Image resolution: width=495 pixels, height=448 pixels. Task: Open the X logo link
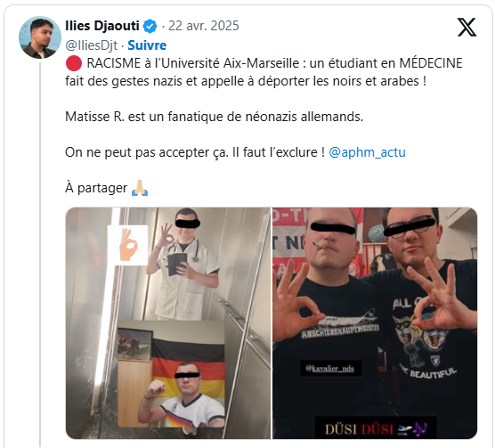click(x=467, y=27)
